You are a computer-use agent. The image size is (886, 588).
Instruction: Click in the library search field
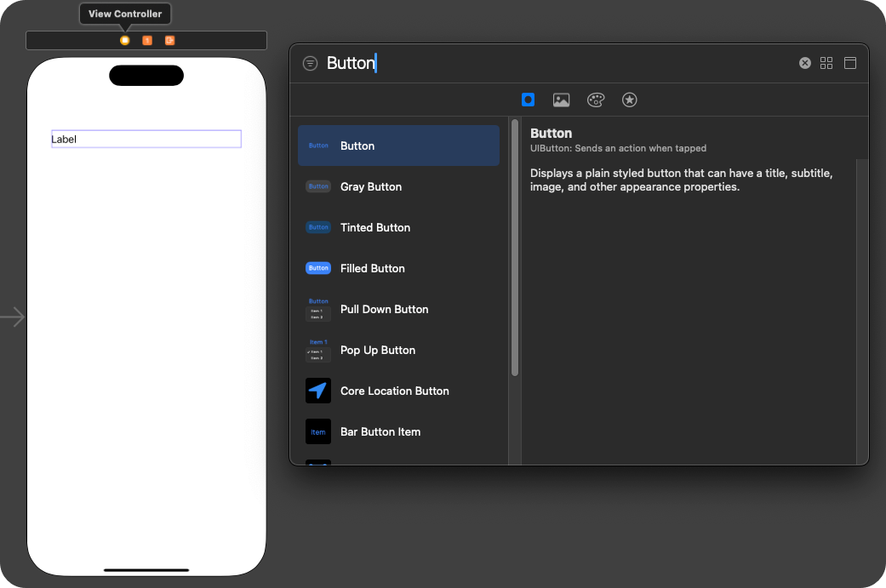pos(559,63)
